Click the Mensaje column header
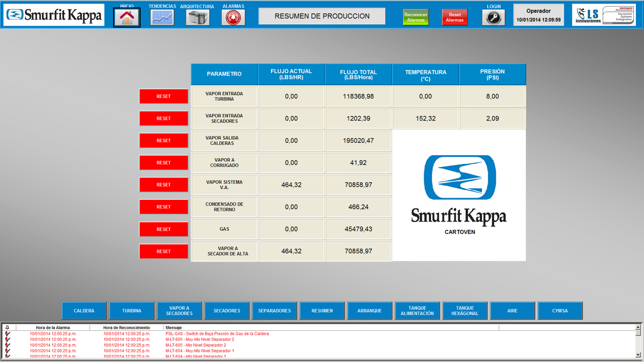 click(331, 328)
